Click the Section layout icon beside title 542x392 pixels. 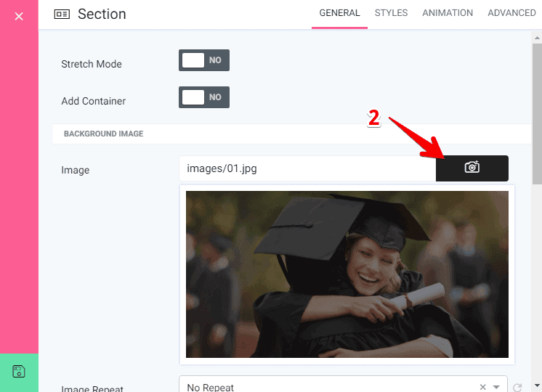tap(62, 15)
